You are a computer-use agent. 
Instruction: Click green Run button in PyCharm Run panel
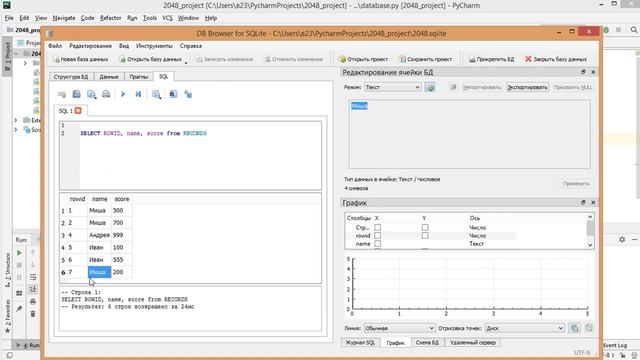point(19,253)
